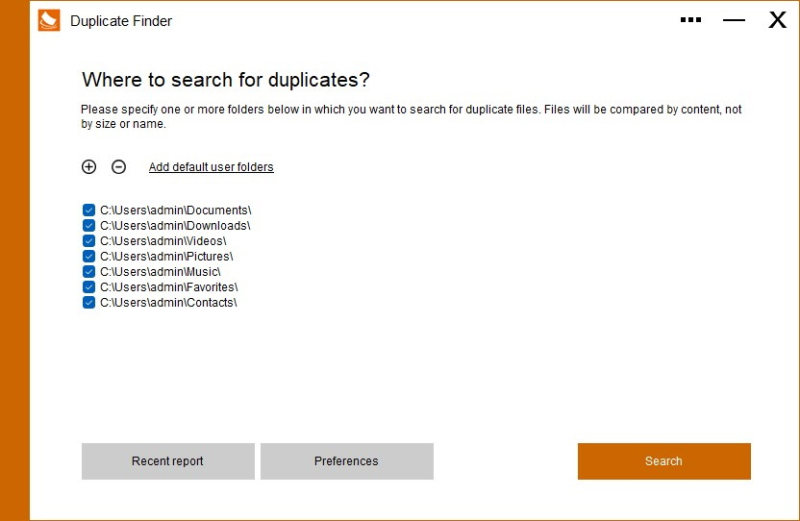800x521 pixels.
Task: Uncheck the Favorites folder checkbox
Action: click(89, 287)
